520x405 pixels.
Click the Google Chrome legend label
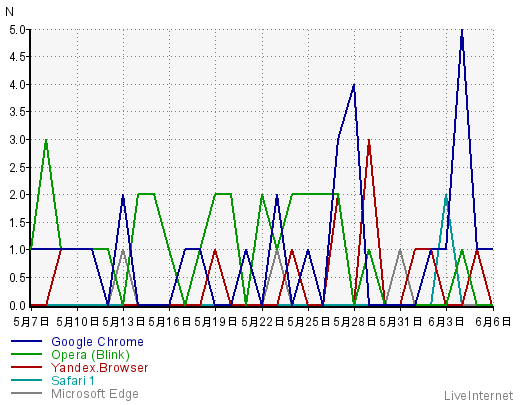point(97,342)
